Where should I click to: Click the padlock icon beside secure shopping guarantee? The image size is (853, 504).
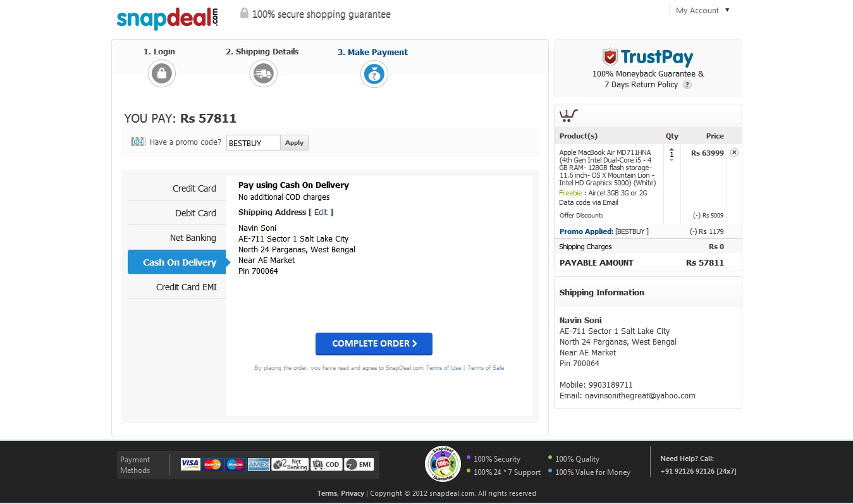[x=244, y=13]
